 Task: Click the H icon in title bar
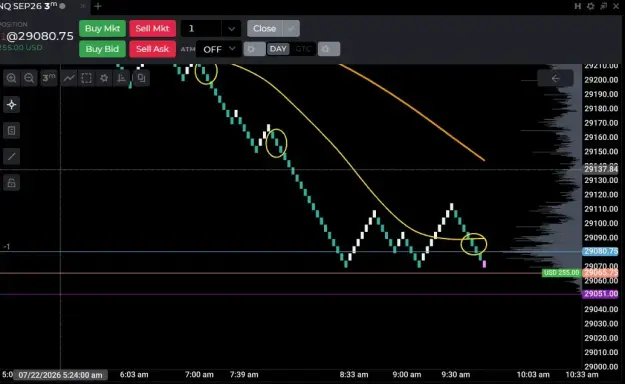pyautogui.click(x=578, y=6)
